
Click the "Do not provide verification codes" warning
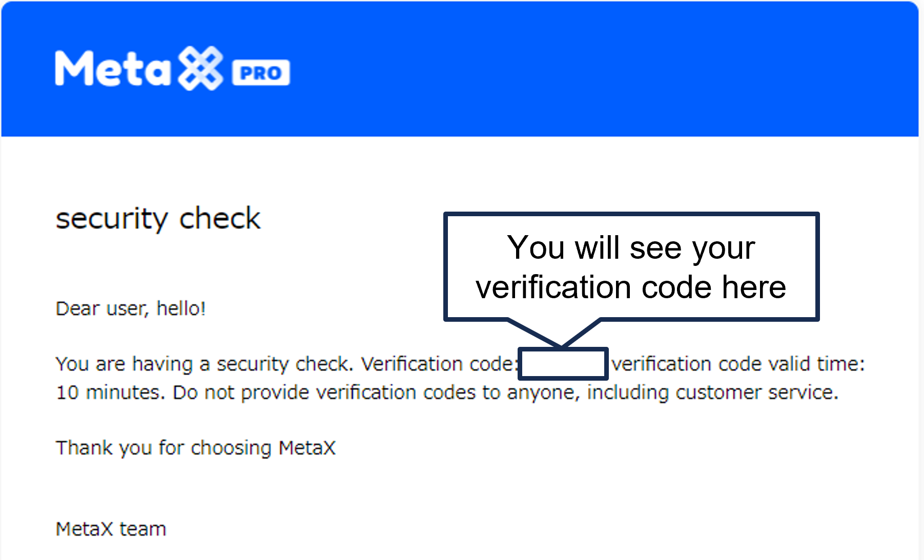(325, 392)
